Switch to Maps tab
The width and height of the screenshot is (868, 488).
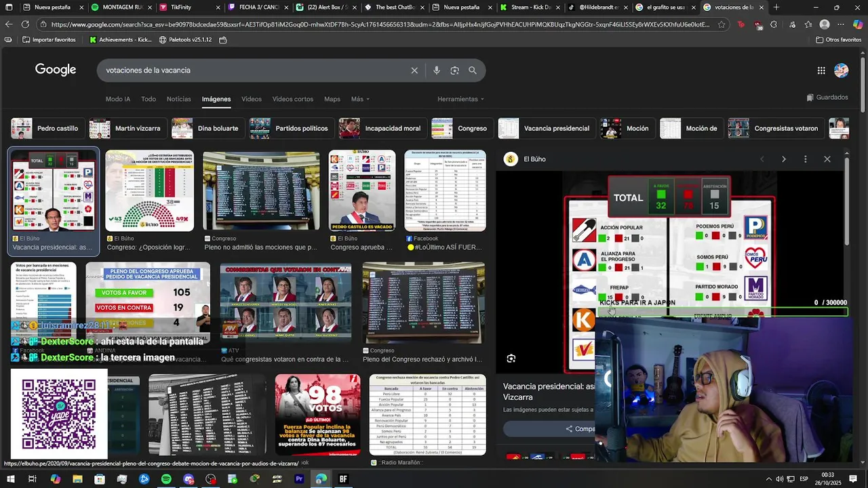point(332,99)
